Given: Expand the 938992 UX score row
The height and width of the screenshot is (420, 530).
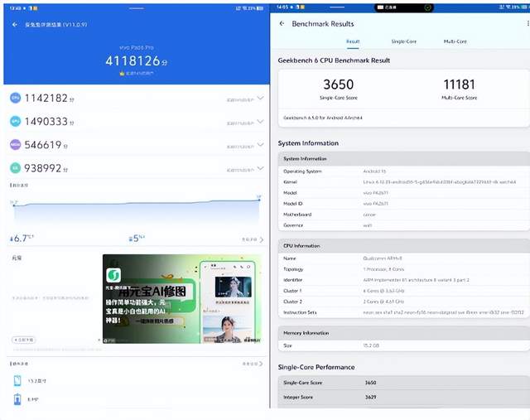Looking at the screenshot, I should pyautogui.click(x=260, y=168).
